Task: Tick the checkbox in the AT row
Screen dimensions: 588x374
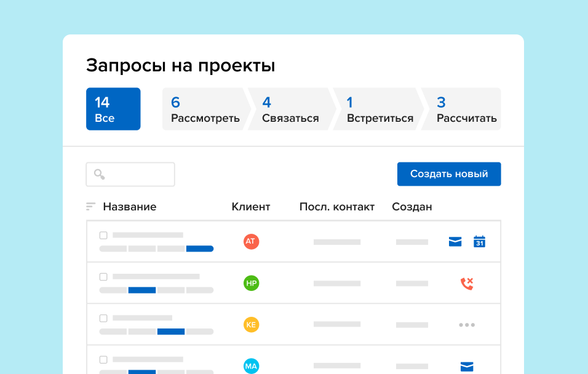Action: pyautogui.click(x=103, y=235)
